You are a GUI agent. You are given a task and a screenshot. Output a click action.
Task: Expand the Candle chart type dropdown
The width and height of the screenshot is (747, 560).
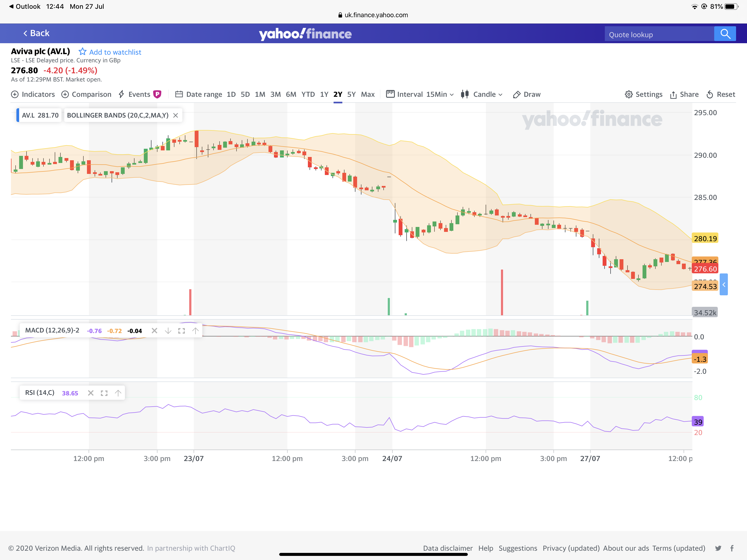[x=488, y=94]
